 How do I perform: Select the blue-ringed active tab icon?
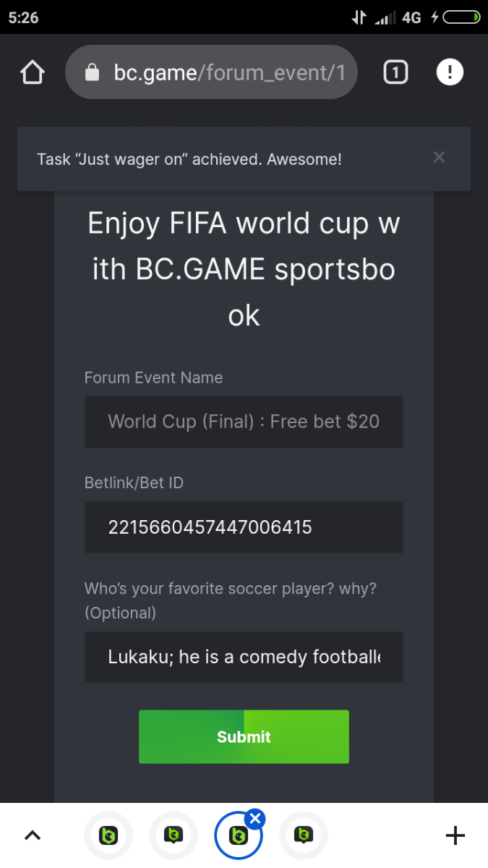tap(237, 837)
